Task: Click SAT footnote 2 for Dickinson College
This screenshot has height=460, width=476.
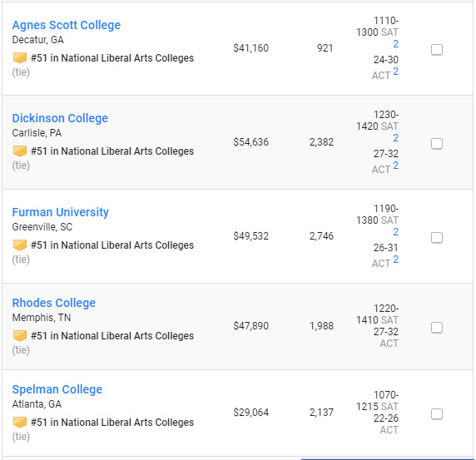Action: click(x=395, y=138)
